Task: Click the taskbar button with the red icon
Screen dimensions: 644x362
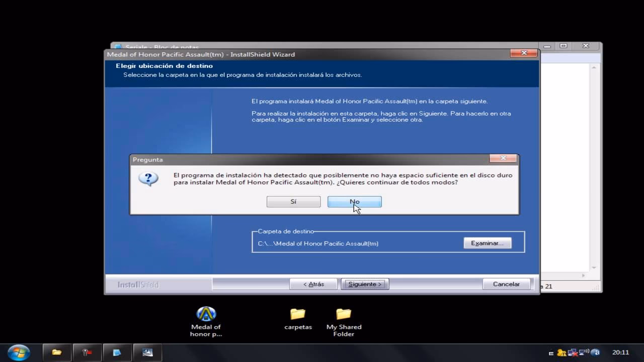Action: 87,352
